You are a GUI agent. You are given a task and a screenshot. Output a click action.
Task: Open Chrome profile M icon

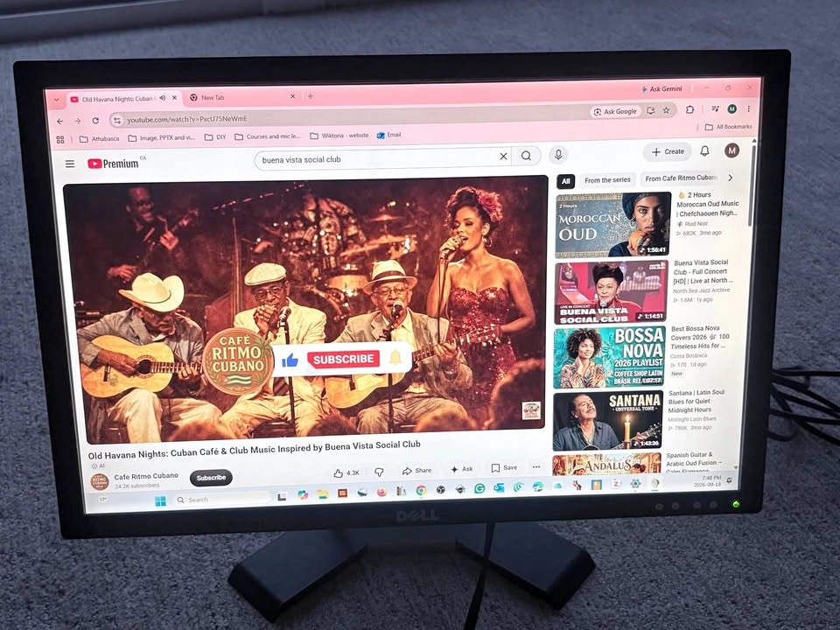pos(731,108)
